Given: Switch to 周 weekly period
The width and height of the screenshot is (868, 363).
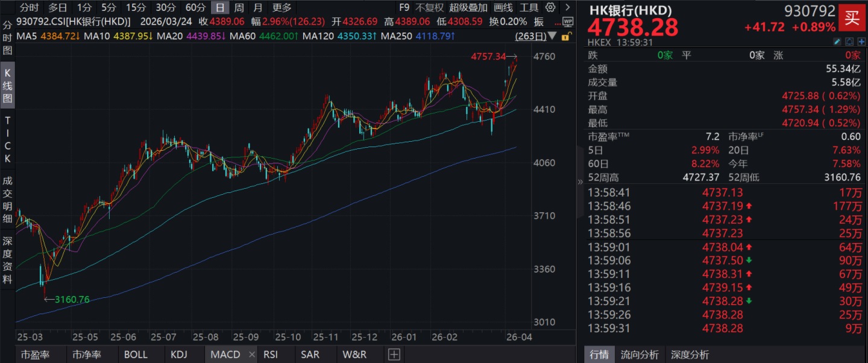Looking at the screenshot, I should tap(239, 8).
